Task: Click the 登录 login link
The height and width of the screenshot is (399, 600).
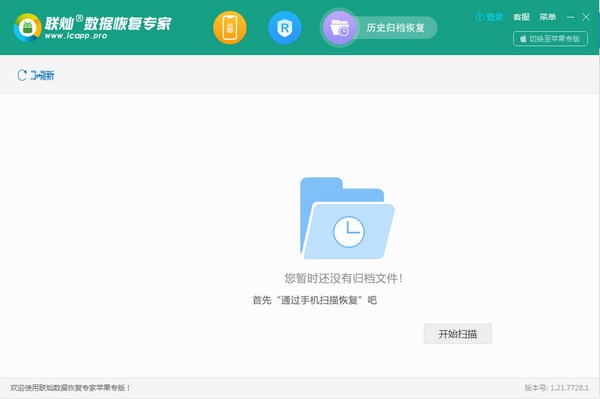Action: point(489,17)
